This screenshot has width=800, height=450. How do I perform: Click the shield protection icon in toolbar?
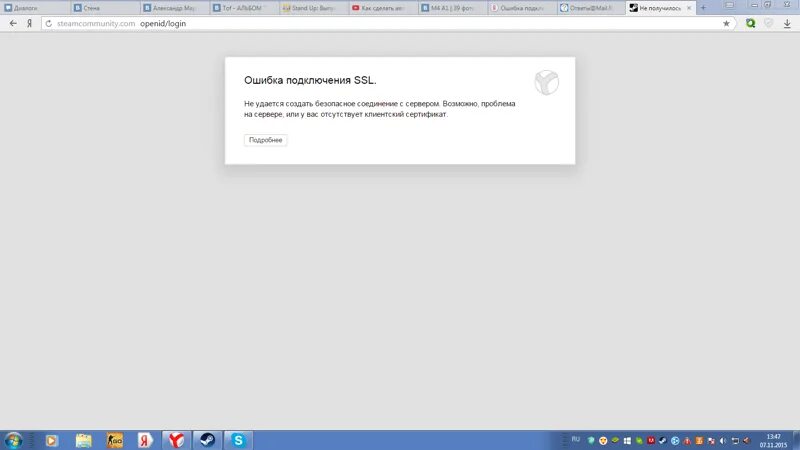coord(769,23)
